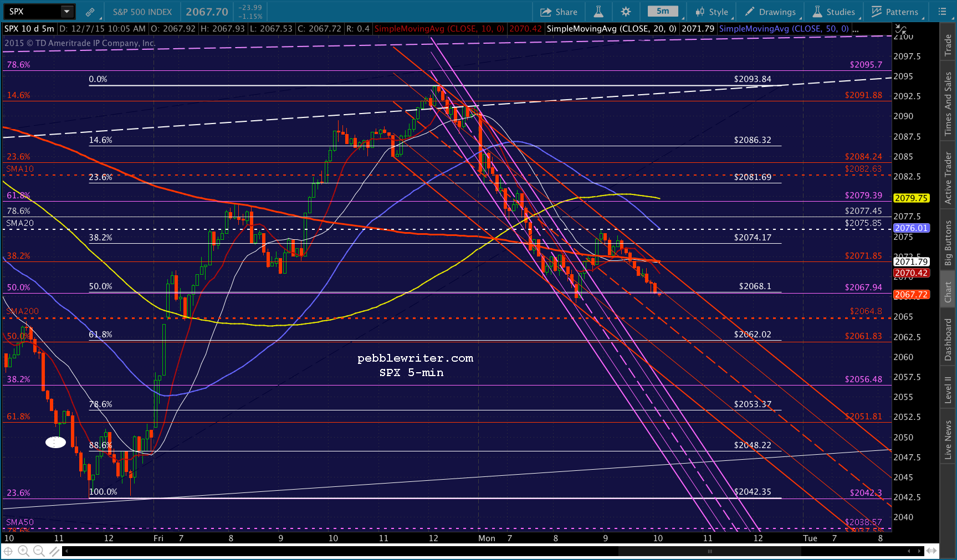Click the $2091.88 red level label
Viewport: 957px width, 560px height.
[863, 95]
